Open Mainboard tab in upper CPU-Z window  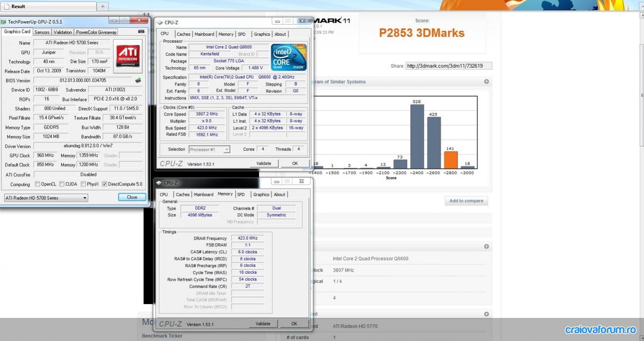tap(205, 34)
